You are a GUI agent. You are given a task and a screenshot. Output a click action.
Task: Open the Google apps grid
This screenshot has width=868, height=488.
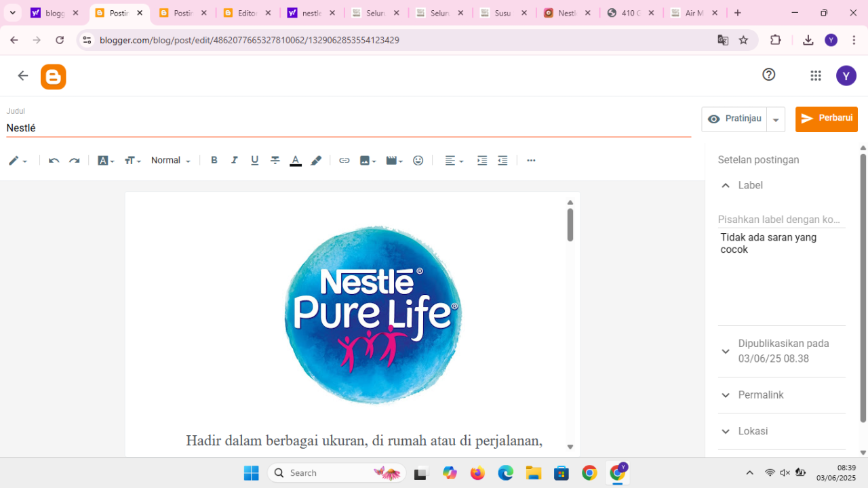coord(816,76)
